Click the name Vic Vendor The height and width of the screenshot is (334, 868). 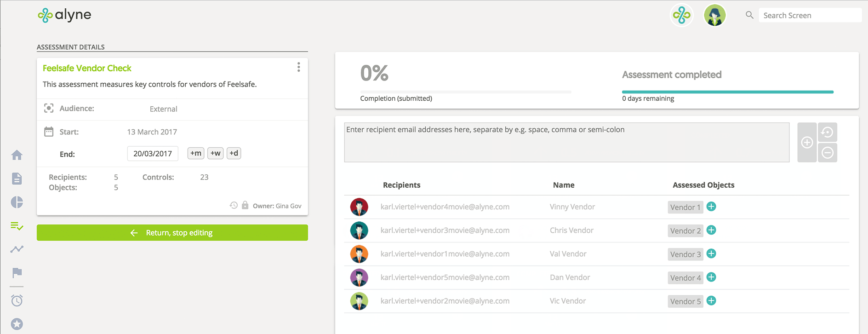click(568, 301)
